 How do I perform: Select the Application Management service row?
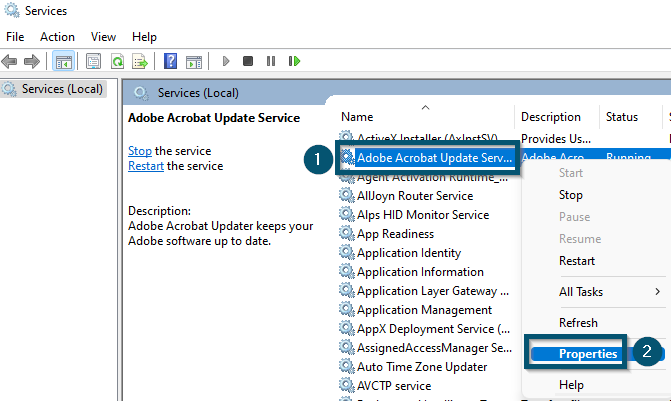coord(424,309)
